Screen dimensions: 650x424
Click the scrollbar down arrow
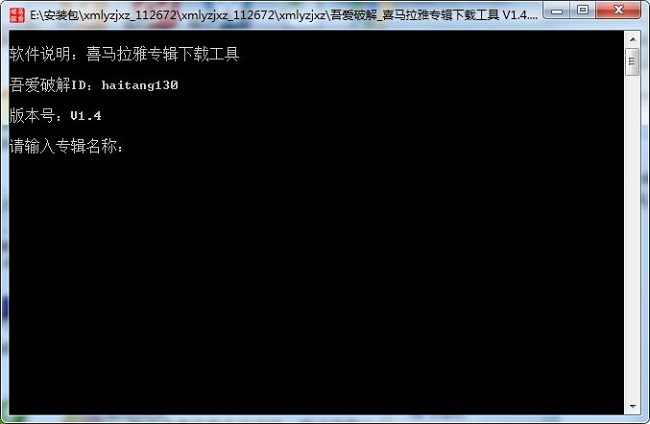point(633,406)
